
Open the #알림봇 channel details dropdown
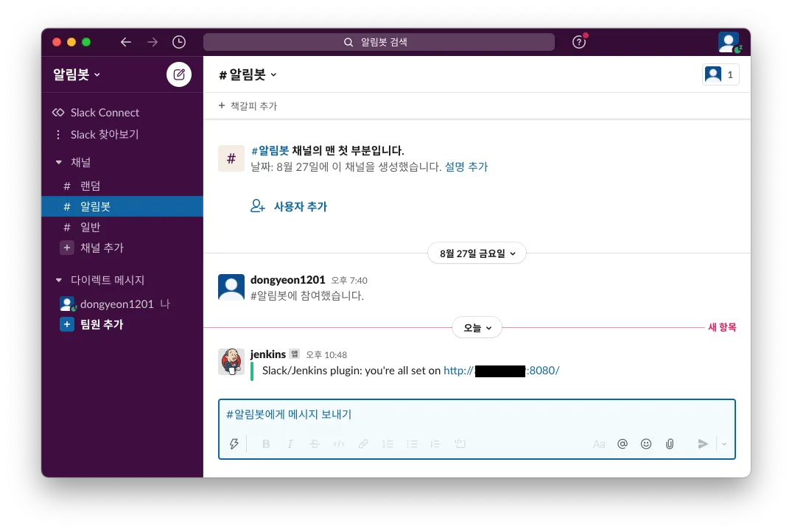coord(248,74)
